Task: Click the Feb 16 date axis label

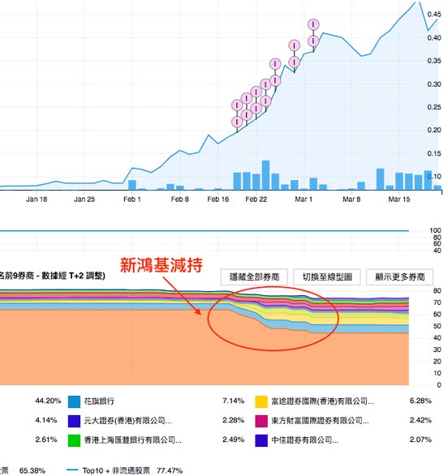Action: pos(218,199)
